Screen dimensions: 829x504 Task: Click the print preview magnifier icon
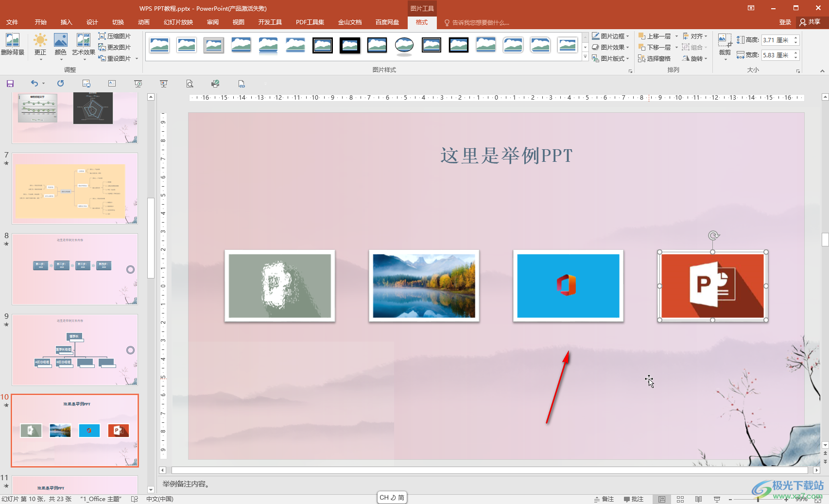click(190, 84)
